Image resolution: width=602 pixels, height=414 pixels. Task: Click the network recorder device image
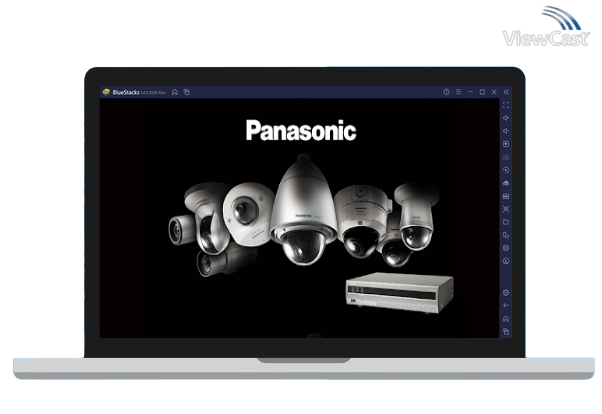click(x=399, y=292)
